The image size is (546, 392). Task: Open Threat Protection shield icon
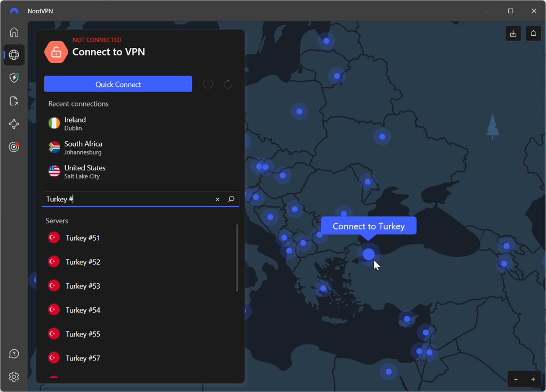click(x=14, y=78)
